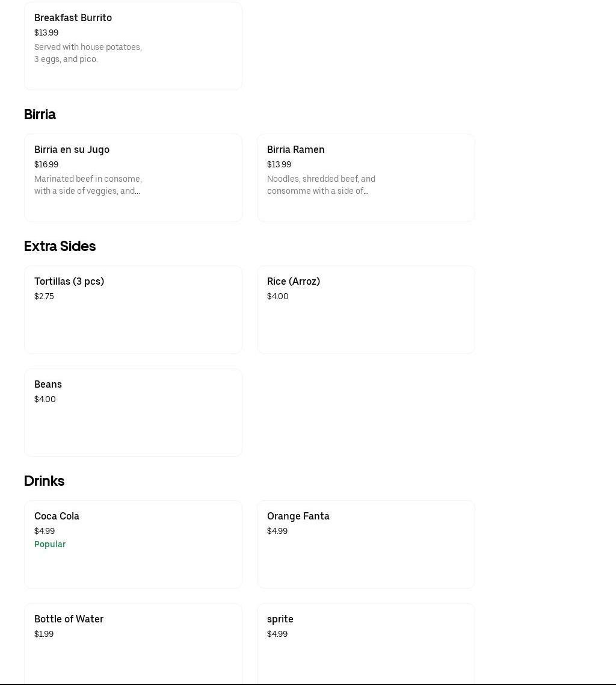Click the Drinks section heading
This screenshot has width=616, height=685.
[x=44, y=481]
